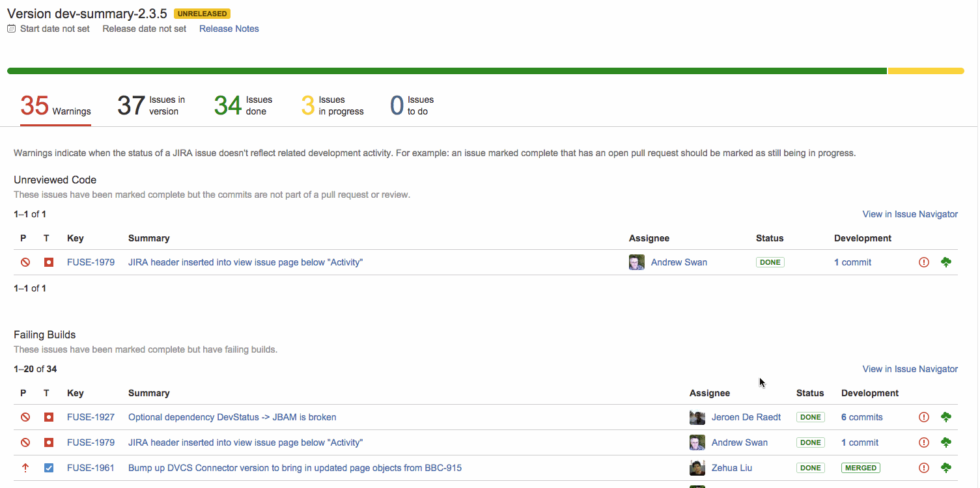Click red warning icon in FUSE-1927 row
980x488 pixels.
(x=923, y=417)
